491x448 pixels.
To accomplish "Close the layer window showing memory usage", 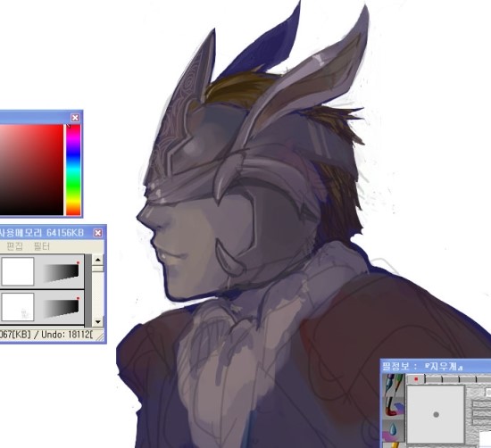I will (98, 233).
